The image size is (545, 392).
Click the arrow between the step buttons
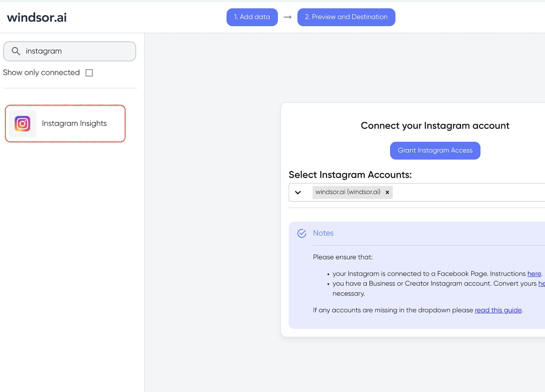click(x=287, y=17)
